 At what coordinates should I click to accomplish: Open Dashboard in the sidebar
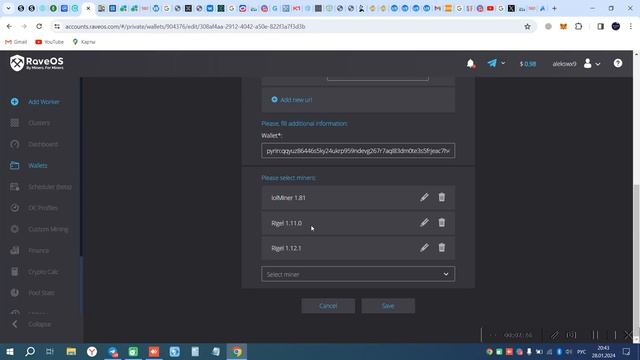click(x=43, y=144)
